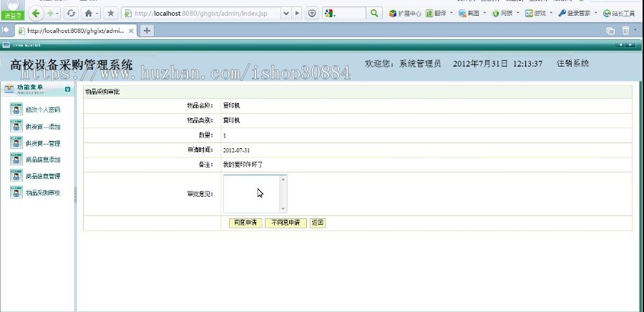Click the left arrow on the green header bar
The height and width of the screenshot is (312, 644).
(620, 45)
